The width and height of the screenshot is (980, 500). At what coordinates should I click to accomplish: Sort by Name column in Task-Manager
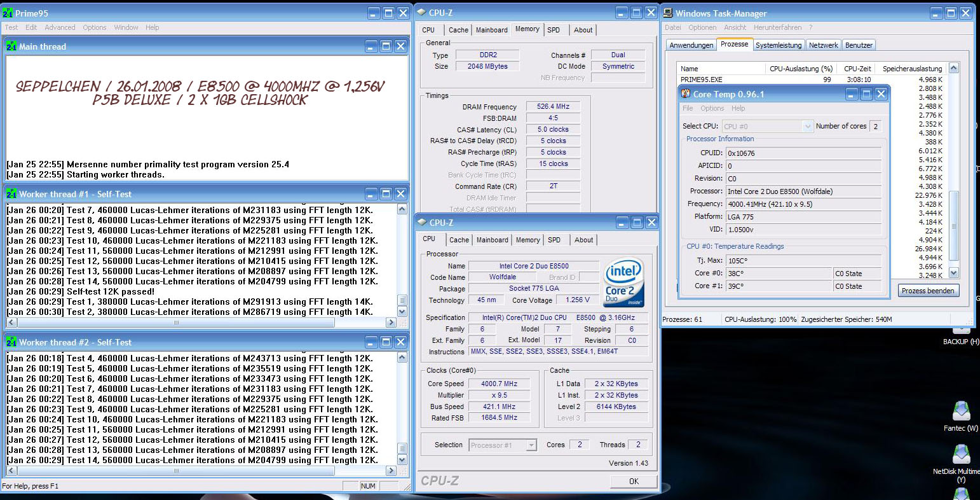pyautogui.click(x=721, y=68)
